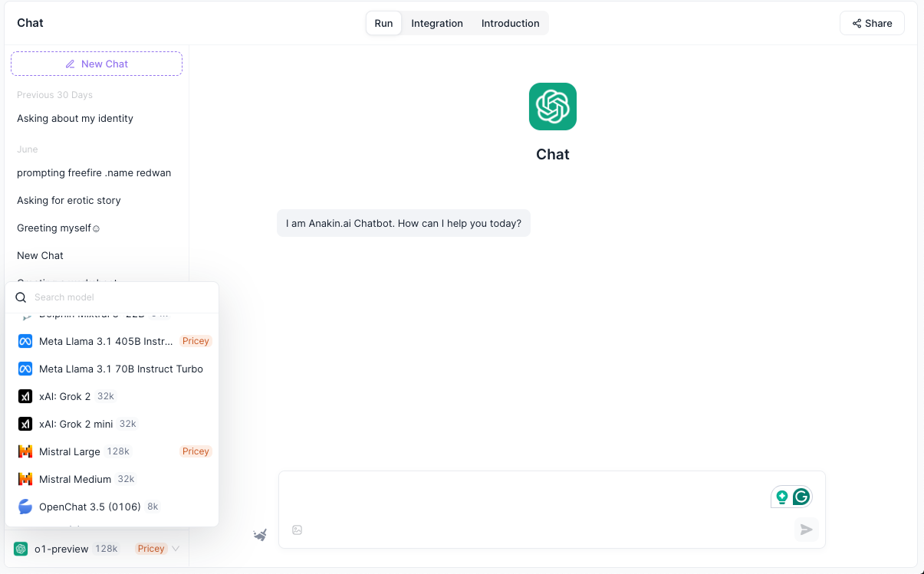Click the send arrow icon
This screenshot has height=574, width=924.
pos(806,530)
